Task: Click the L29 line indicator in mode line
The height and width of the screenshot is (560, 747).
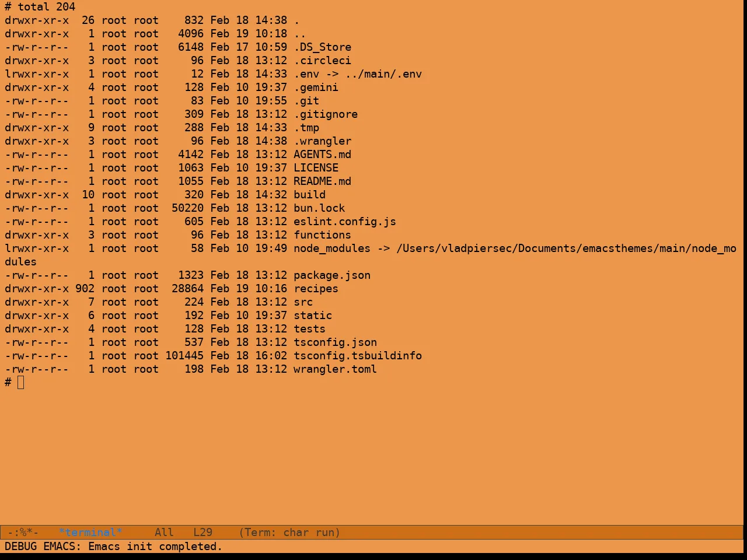Action: pos(203,533)
